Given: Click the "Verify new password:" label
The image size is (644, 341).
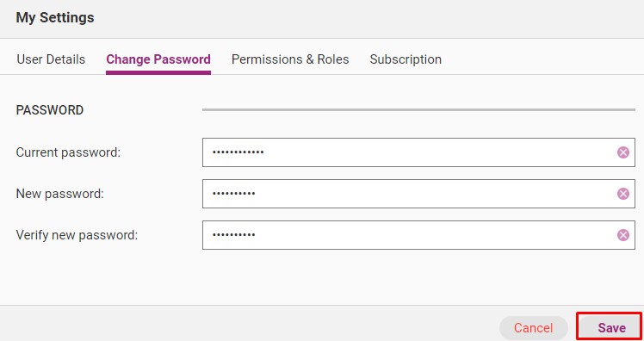Looking at the screenshot, I should click(77, 235).
